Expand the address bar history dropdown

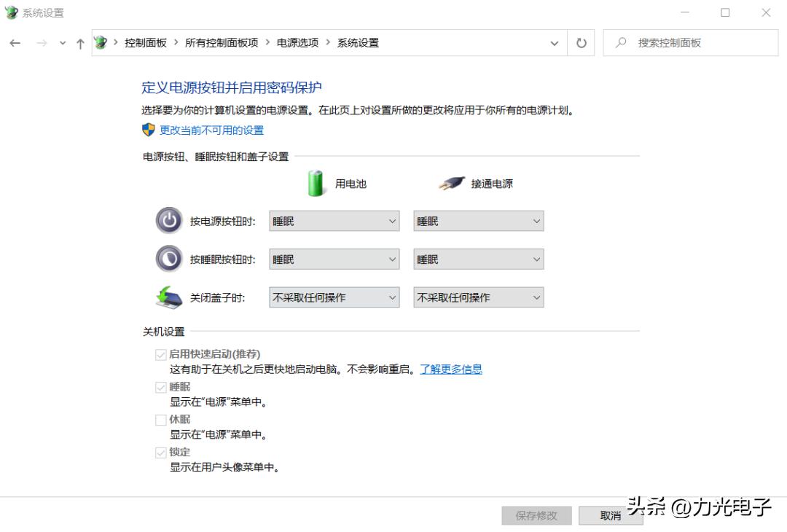[555, 42]
